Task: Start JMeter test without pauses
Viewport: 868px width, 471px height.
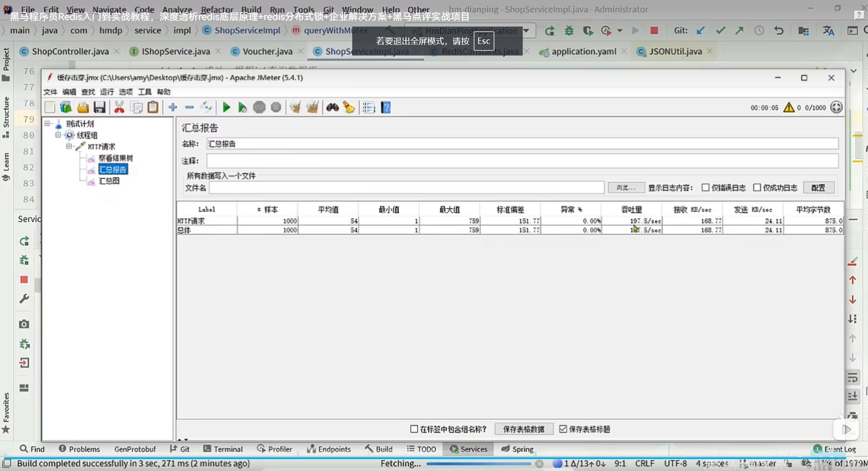Action: (242, 108)
